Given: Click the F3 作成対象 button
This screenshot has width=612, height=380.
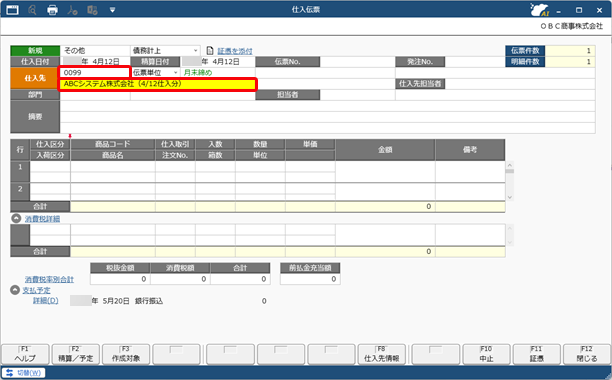Looking at the screenshot, I should [x=126, y=354].
